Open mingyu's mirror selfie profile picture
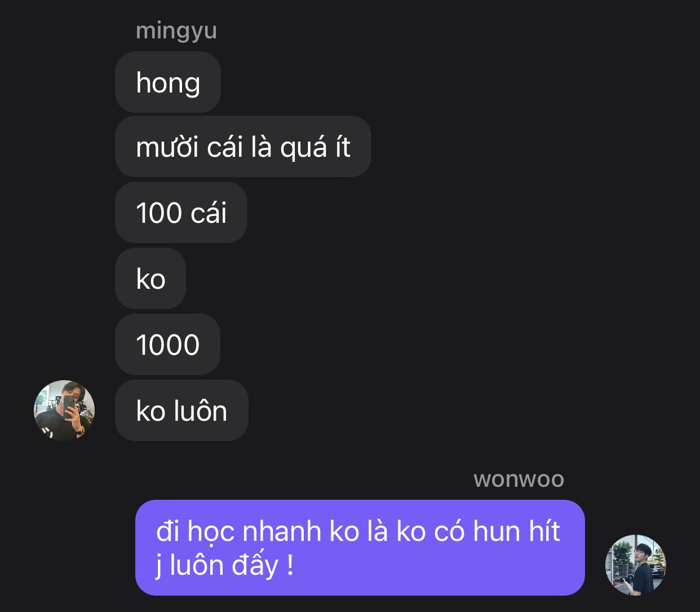This screenshot has height=612, width=700. pyautogui.click(x=64, y=410)
